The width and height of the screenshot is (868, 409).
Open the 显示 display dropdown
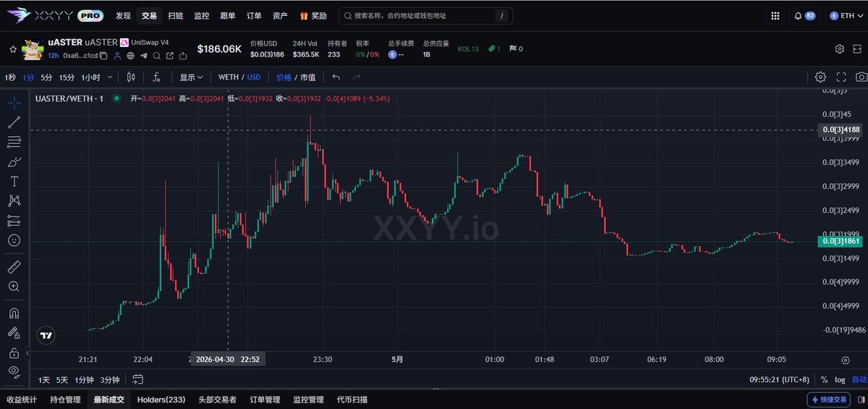(x=191, y=77)
